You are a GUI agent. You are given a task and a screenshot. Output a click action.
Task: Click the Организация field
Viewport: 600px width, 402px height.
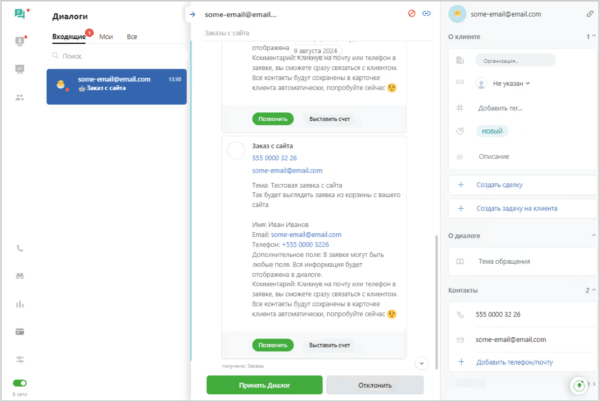[x=515, y=60]
